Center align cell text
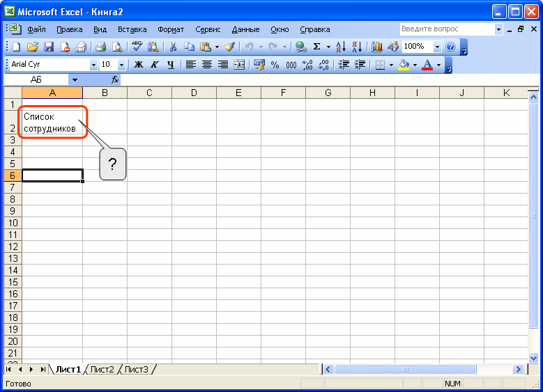 tap(207, 65)
